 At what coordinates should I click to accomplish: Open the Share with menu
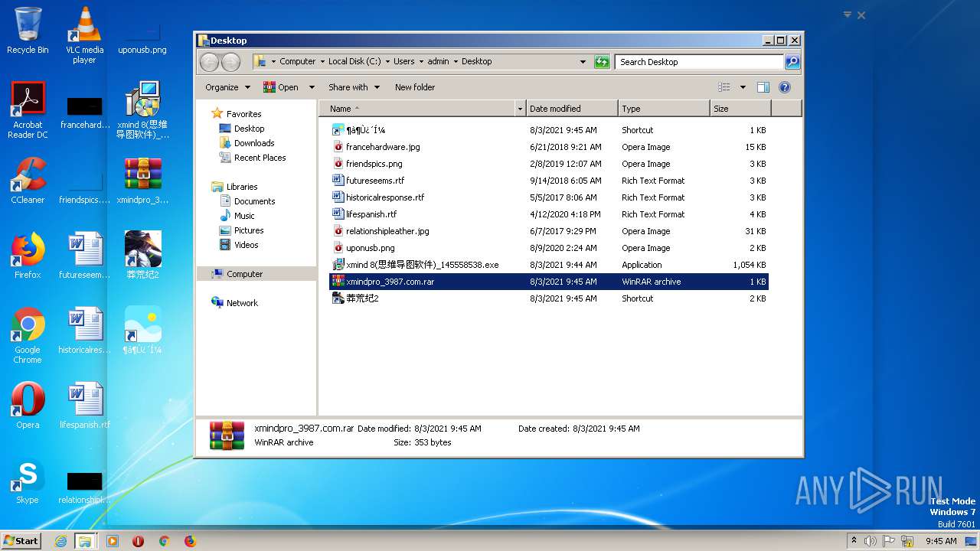point(354,87)
